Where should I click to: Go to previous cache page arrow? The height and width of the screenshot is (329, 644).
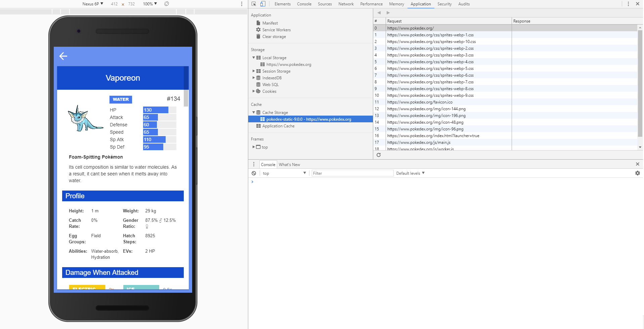click(x=379, y=13)
